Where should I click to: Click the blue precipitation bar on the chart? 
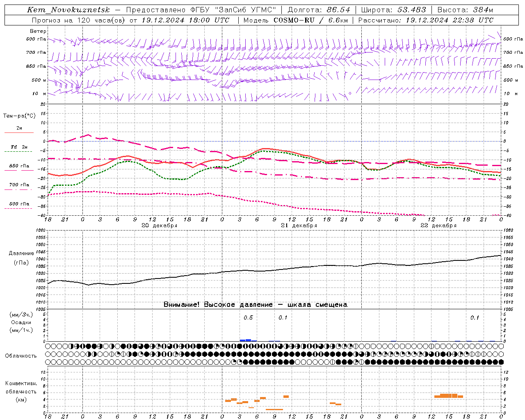tap(248, 340)
